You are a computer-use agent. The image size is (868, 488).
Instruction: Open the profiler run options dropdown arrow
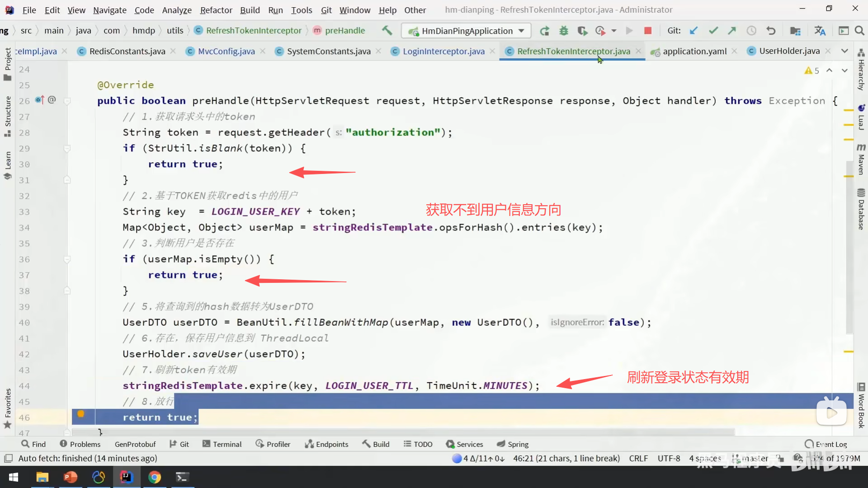click(x=613, y=31)
